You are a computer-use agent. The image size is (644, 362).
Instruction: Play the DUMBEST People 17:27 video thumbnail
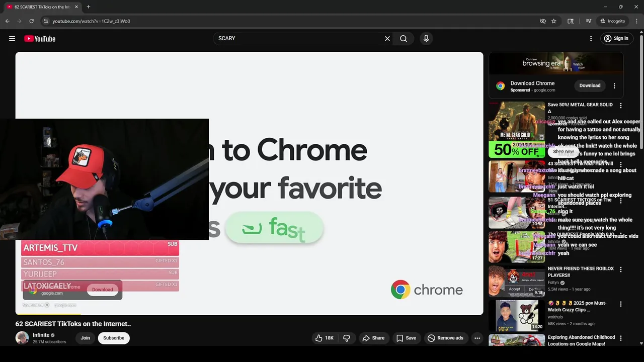517,247
